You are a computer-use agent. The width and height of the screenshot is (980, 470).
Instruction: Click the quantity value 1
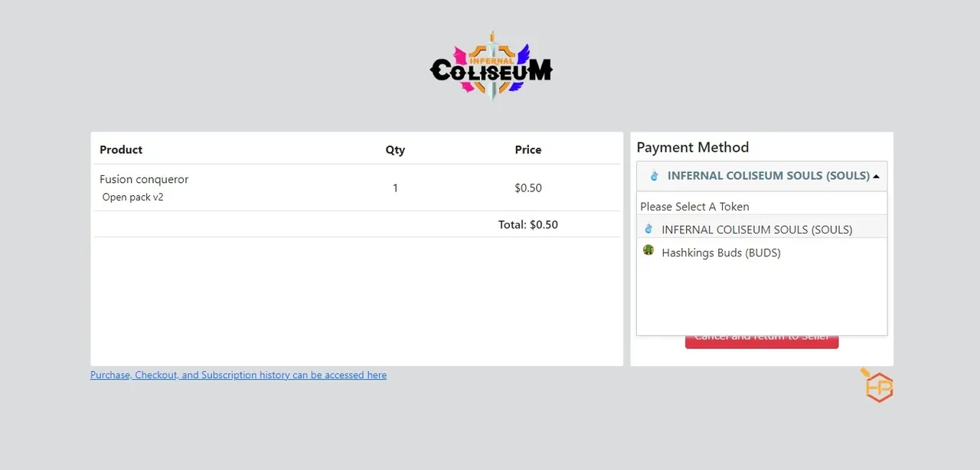(395, 188)
